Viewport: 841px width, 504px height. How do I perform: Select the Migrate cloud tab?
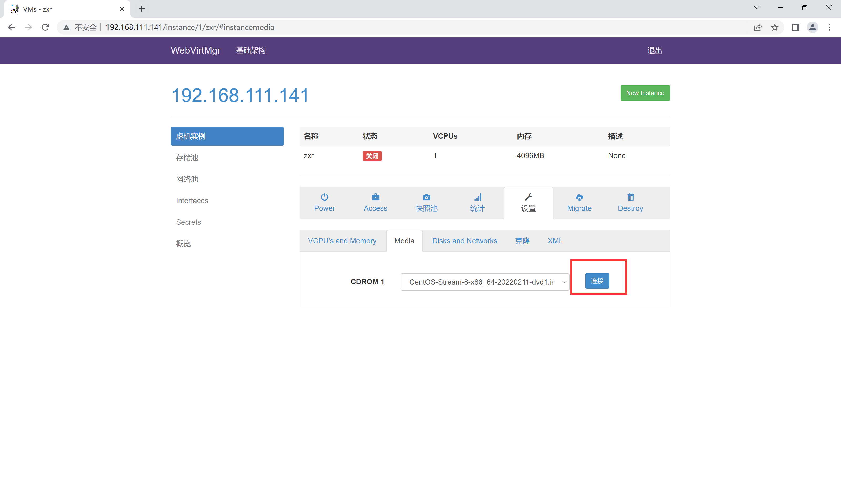click(x=579, y=203)
